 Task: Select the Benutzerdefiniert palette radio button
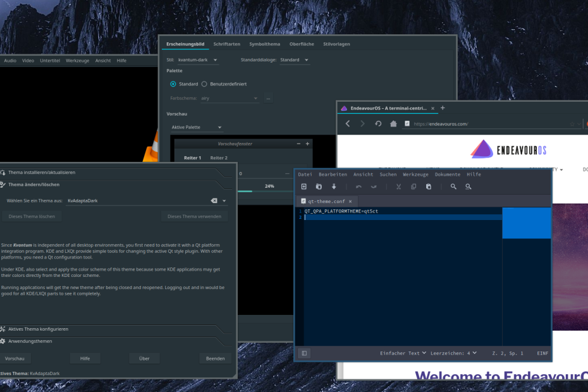click(204, 83)
